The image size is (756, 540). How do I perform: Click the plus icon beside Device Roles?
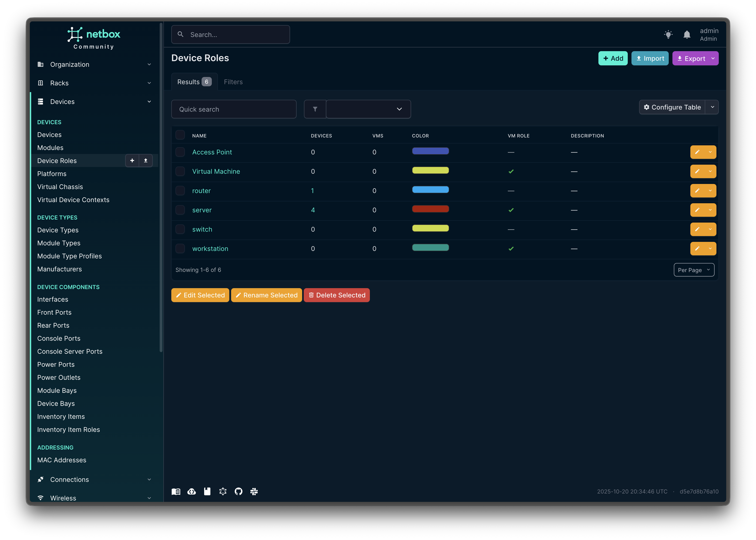pyautogui.click(x=132, y=161)
